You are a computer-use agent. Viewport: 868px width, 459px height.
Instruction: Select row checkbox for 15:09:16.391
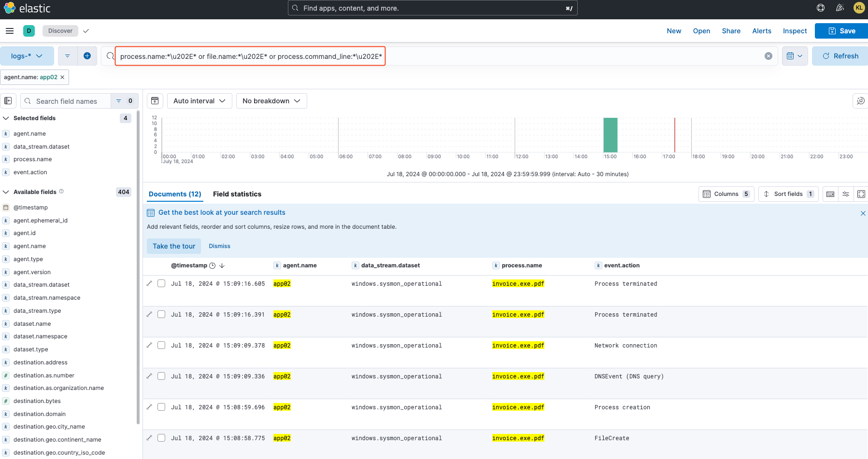click(161, 314)
